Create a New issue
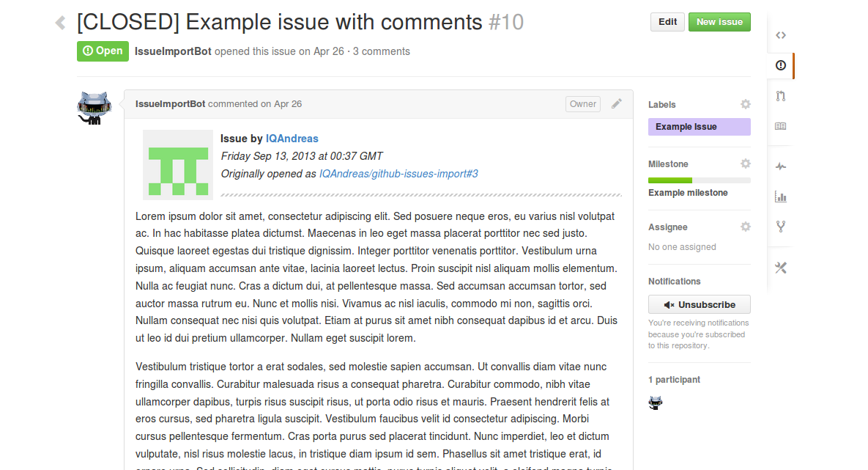The height and width of the screenshot is (470, 868). [719, 22]
